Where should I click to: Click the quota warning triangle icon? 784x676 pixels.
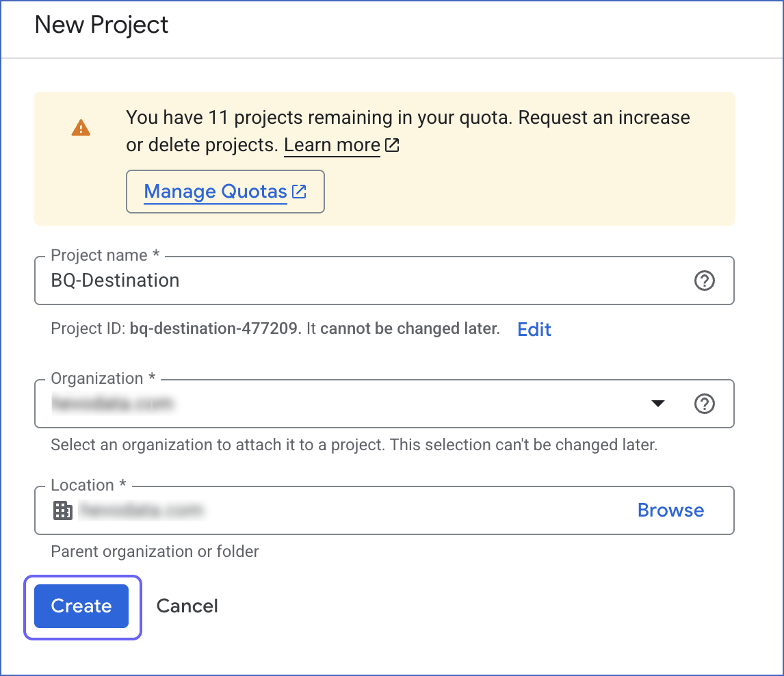point(81,127)
